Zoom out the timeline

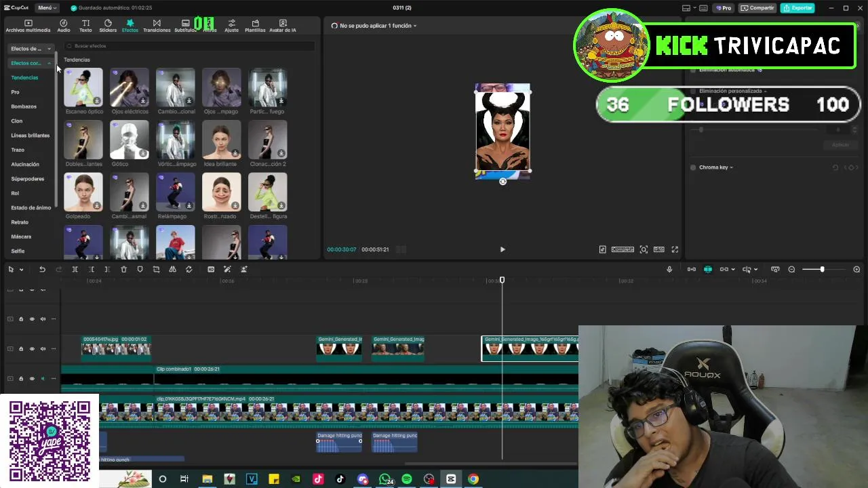tap(791, 269)
